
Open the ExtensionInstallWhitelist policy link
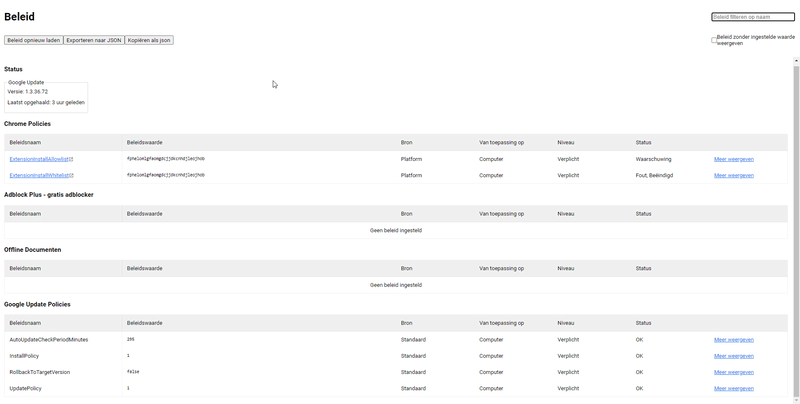click(38, 175)
